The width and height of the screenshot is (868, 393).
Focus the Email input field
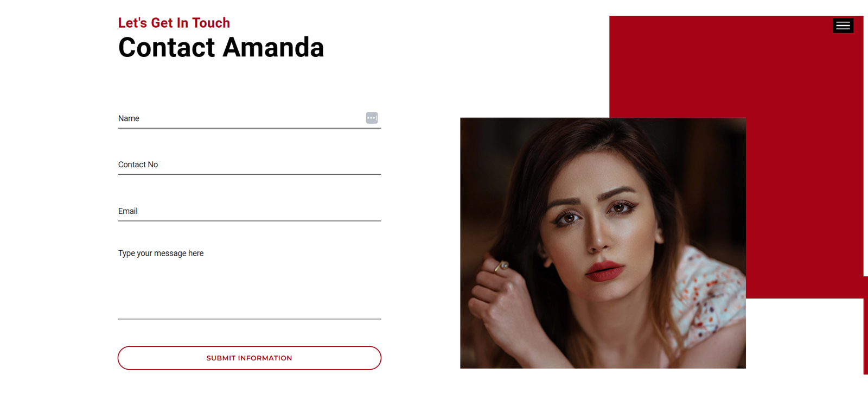click(x=250, y=211)
